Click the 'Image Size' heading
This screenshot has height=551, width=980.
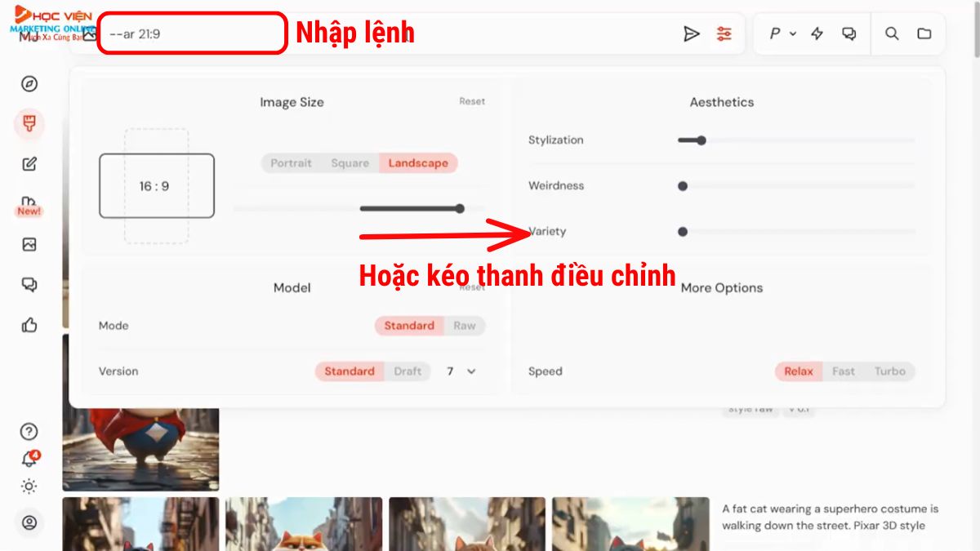click(292, 102)
